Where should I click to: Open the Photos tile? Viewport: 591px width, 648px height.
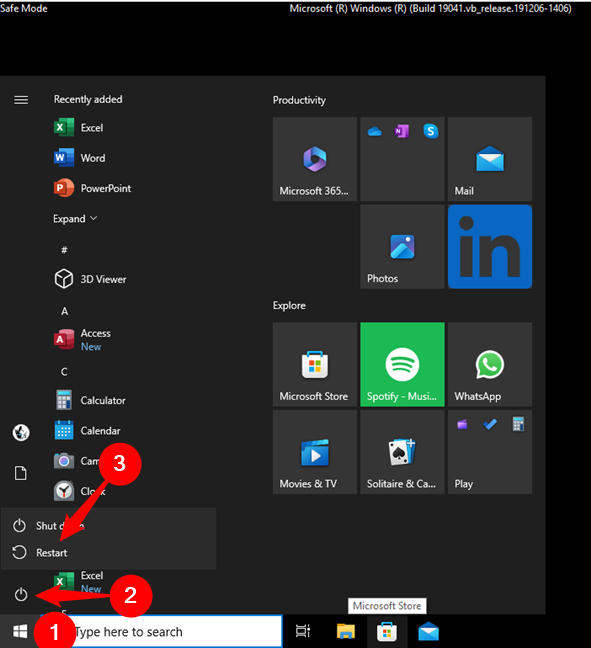[402, 247]
